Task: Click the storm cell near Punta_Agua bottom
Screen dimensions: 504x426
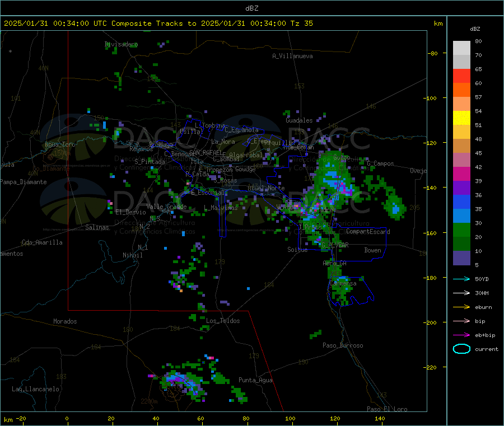Action: point(240,395)
